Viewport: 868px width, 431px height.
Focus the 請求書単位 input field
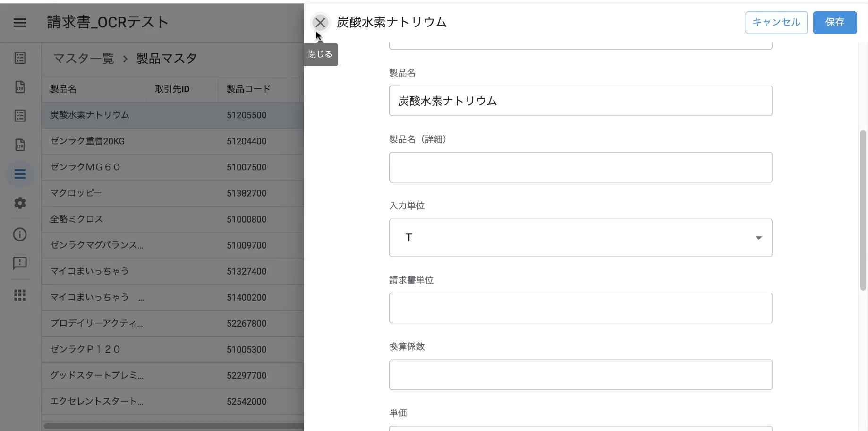580,308
